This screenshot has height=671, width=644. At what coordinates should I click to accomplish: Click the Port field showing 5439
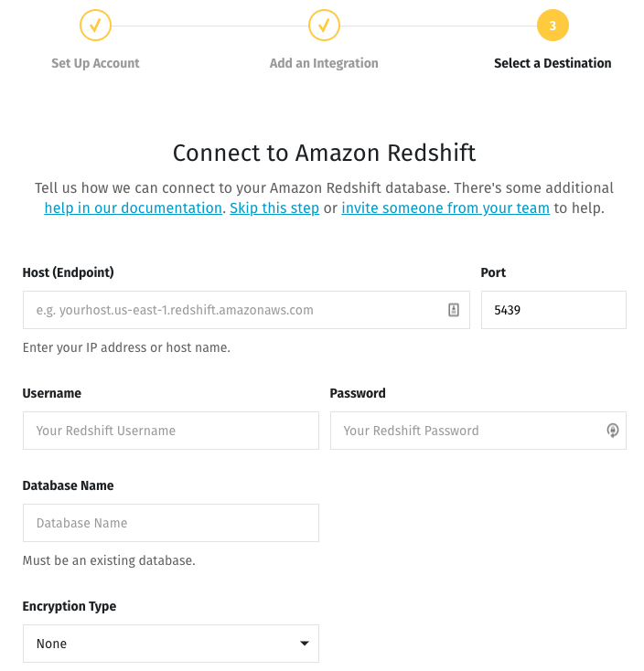tap(553, 310)
